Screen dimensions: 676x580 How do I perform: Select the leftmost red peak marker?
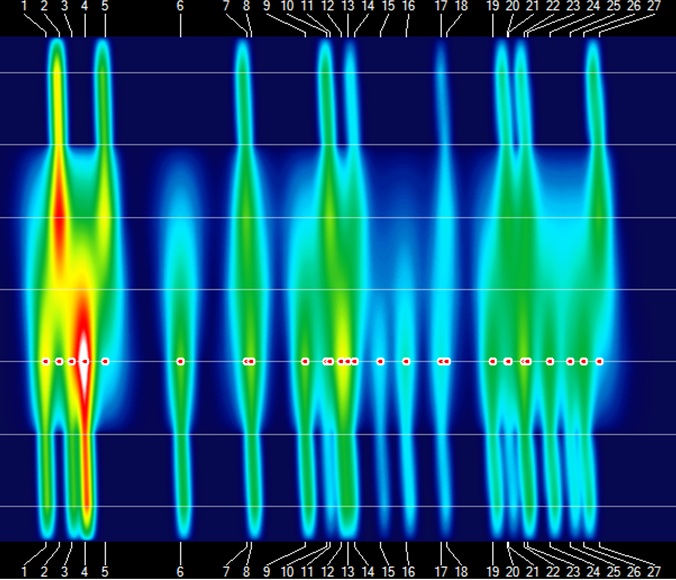[x=45, y=361]
